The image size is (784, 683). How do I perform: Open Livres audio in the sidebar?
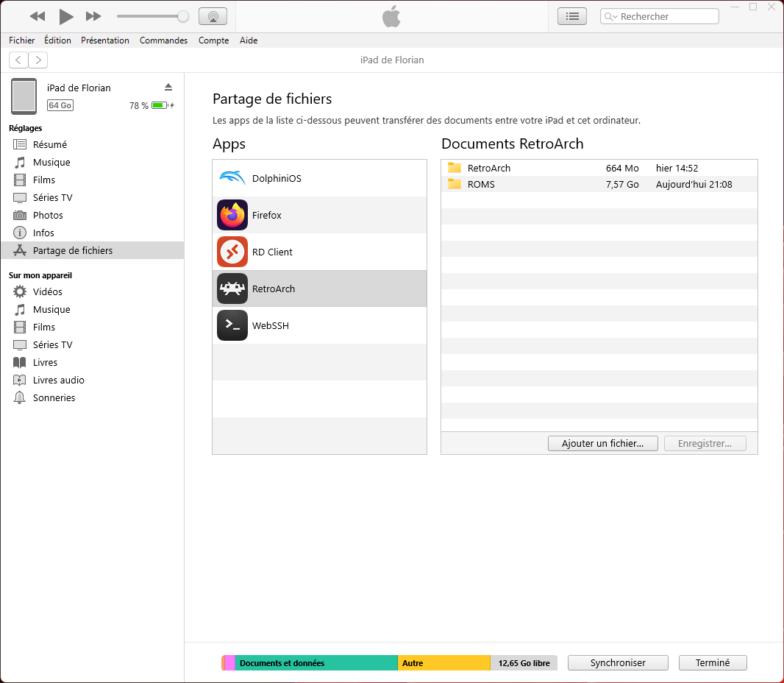[57, 380]
